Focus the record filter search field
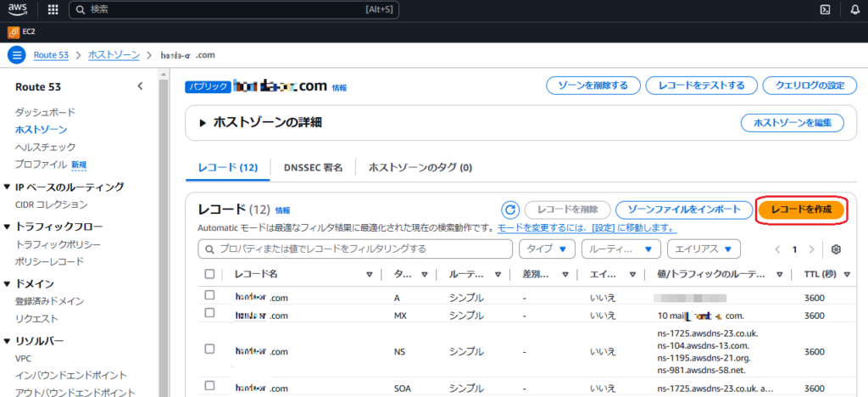The height and width of the screenshot is (397, 868). click(x=355, y=249)
